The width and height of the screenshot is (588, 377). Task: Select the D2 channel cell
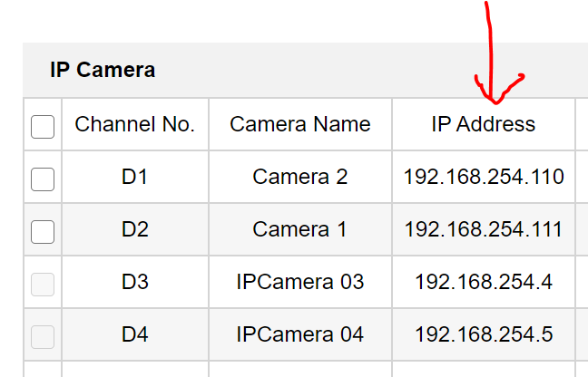tap(135, 229)
